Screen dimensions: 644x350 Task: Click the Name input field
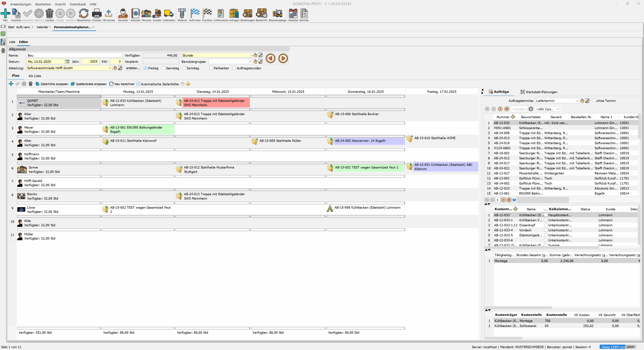(74, 55)
